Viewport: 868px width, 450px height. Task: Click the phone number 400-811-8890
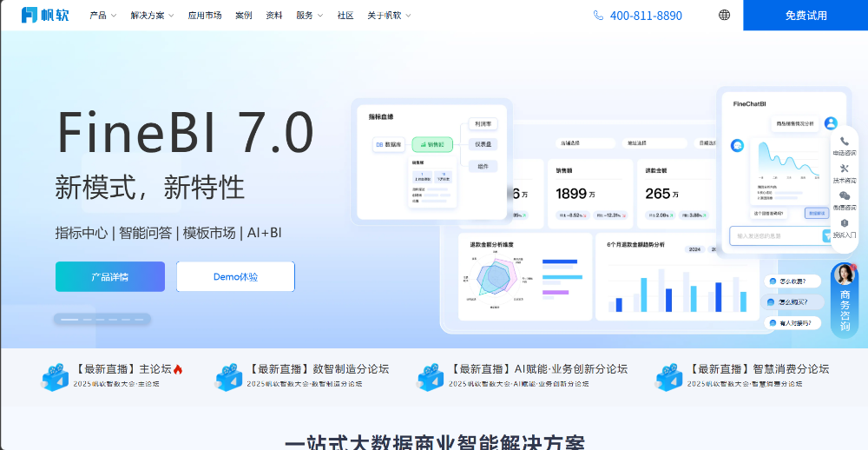pos(646,16)
